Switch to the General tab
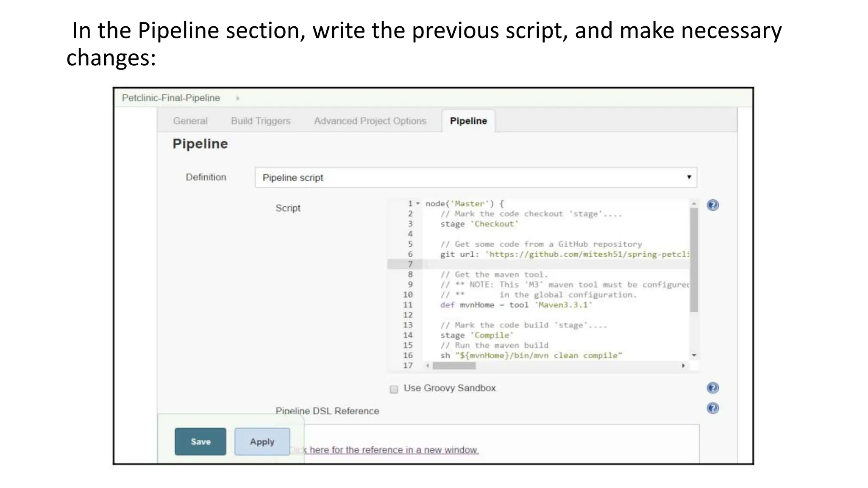Image resolution: width=868 pixels, height=488 pixels. pyautogui.click(x=190, y=121)
